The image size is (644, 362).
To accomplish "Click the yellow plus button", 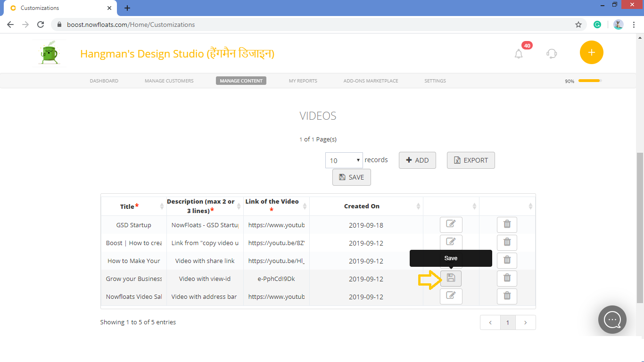I will (x=592, y=52).
